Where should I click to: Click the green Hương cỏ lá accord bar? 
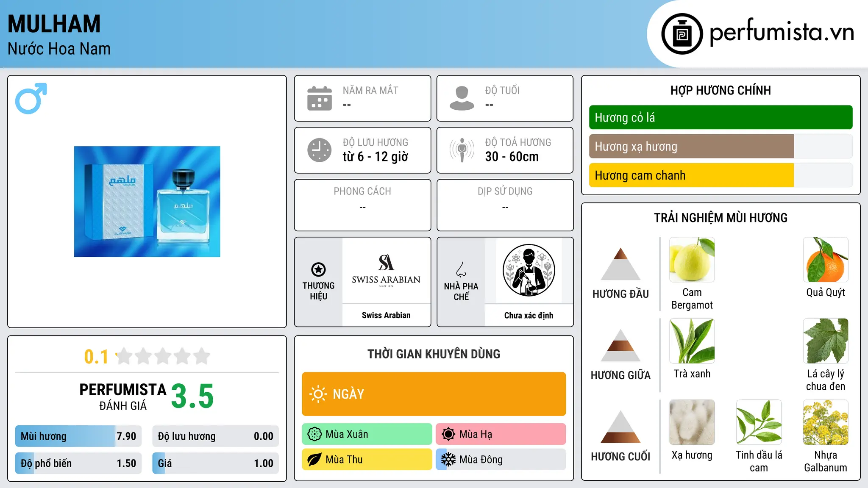[x=721, y=117]
